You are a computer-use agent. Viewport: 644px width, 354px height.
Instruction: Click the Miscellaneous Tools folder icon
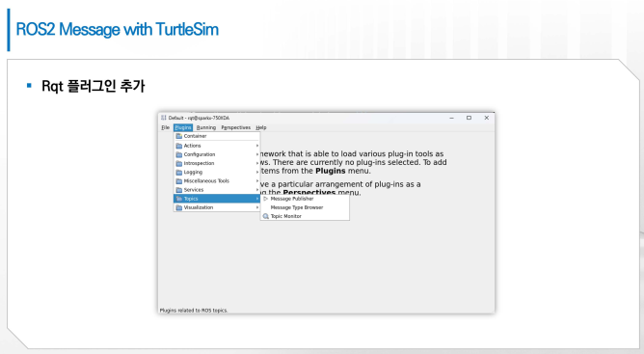click(179, 181)
